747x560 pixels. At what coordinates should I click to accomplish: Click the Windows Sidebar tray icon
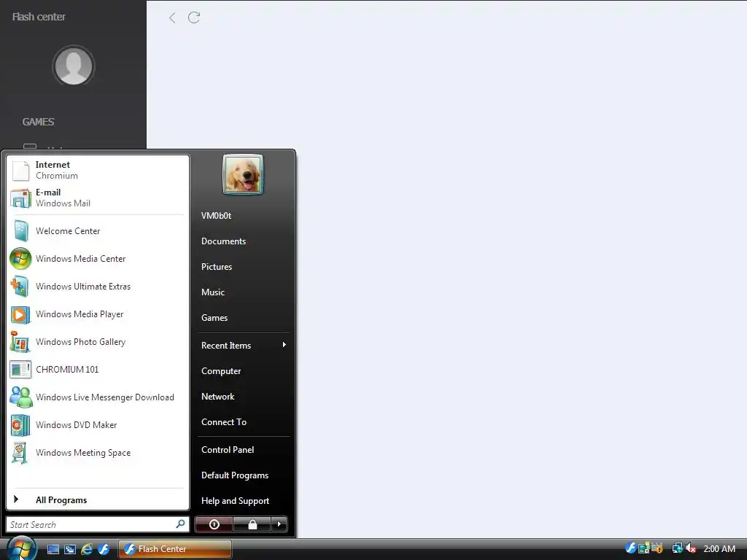coord(643,548)
